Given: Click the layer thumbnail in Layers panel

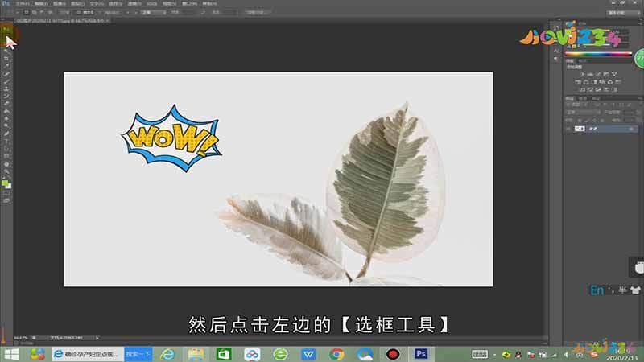Looking at the screenshot, I should (x=580, y=129).
